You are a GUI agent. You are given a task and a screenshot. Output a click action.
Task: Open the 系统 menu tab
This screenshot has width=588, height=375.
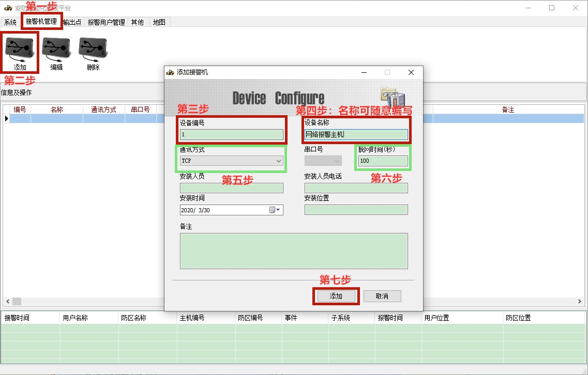click(10, 22)
